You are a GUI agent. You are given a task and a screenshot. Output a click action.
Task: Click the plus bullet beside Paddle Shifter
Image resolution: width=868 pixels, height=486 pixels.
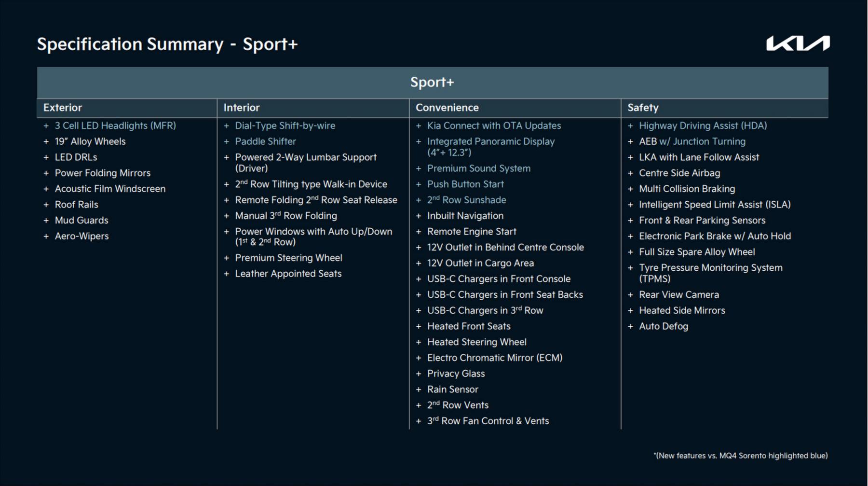[x=226, y=141]
